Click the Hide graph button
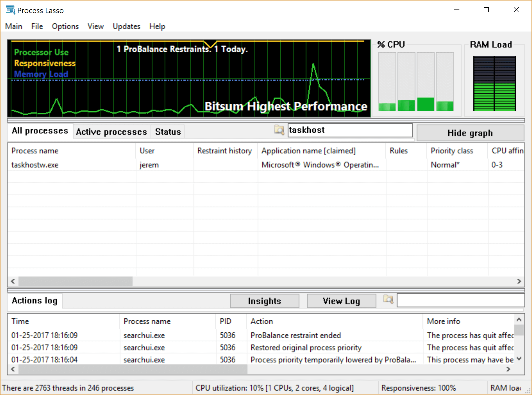 tap(470, 133)
